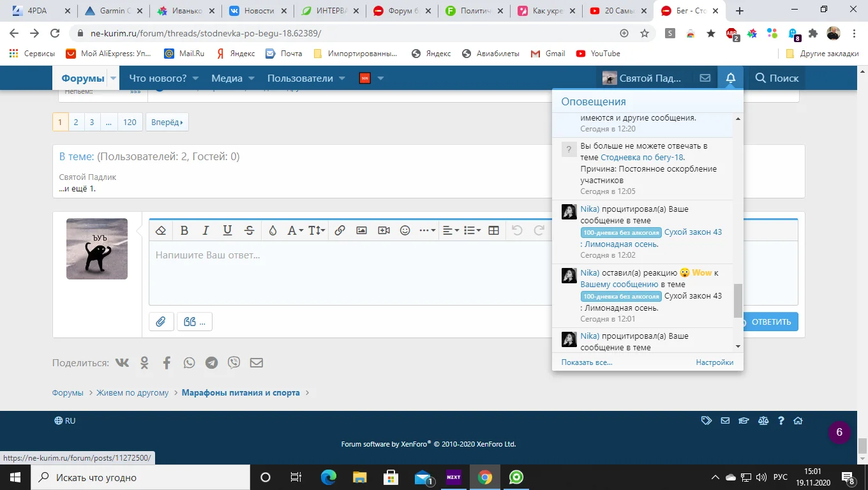This screenshot has height=490, width=868.
Task: Share the thread via the Viber icon
Action: click(234, 362)
